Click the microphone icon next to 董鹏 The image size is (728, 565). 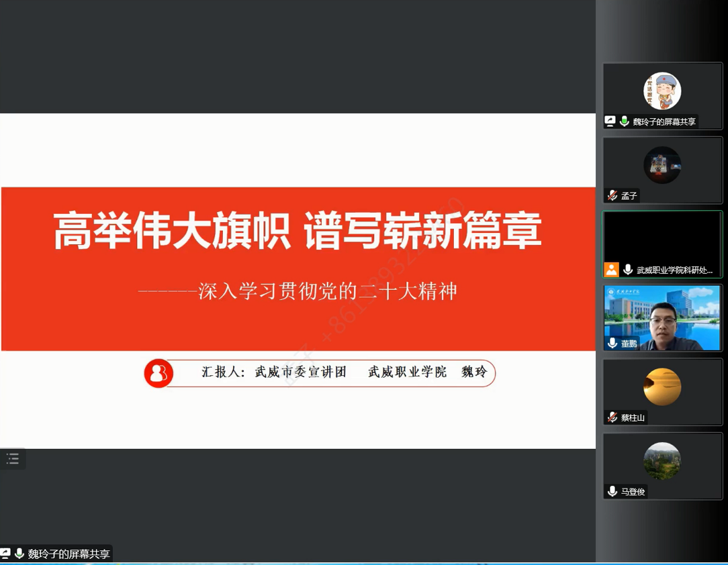[612, 343]
